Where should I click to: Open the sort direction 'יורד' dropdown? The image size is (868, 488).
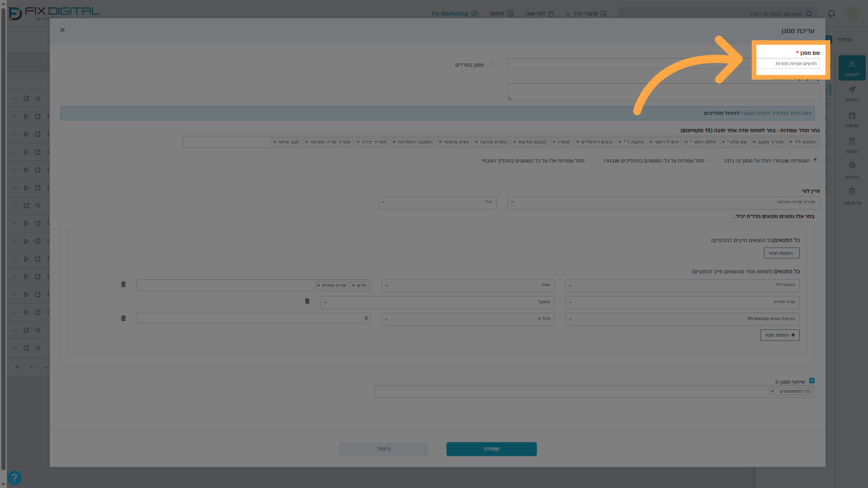(x=437, y=202)
